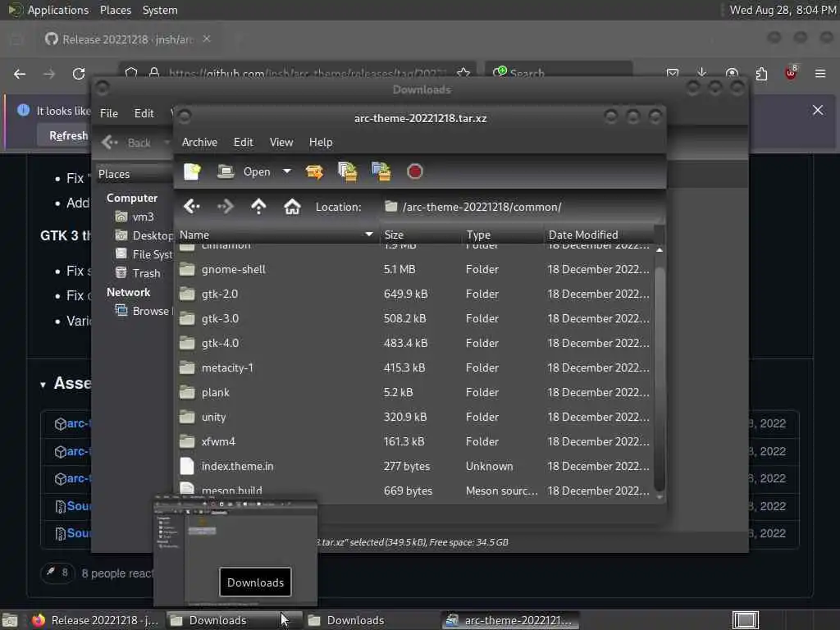The image size is (840, 630).
Task: Click the gnome-shell folder icon
Action: tap(187, 269)
